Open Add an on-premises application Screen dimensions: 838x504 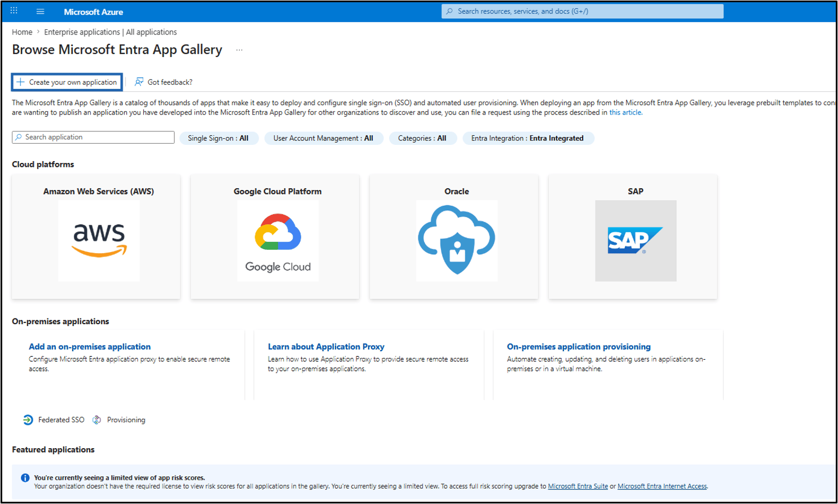coord(90,347)
